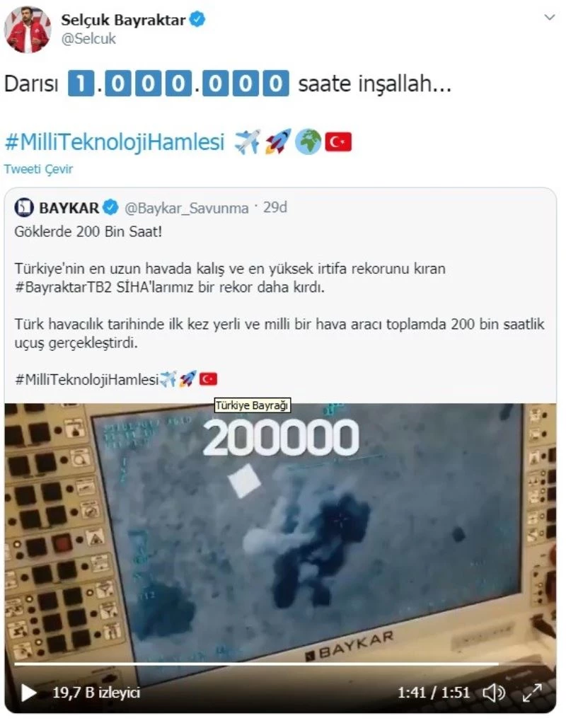Click the BAYKAR verified badge
This screenshot has width=566, height=728.
point(110,207)
